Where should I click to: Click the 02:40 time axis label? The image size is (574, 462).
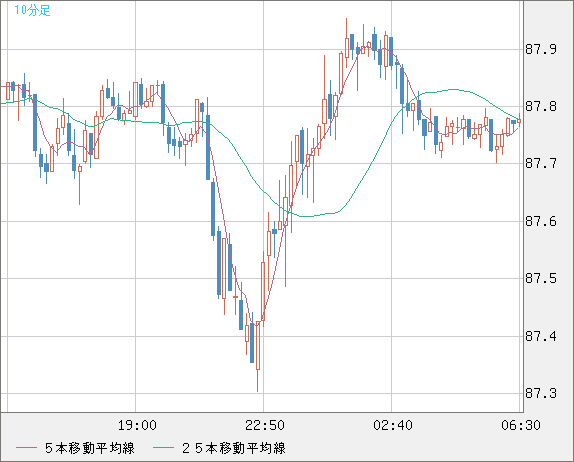[393, 425]
